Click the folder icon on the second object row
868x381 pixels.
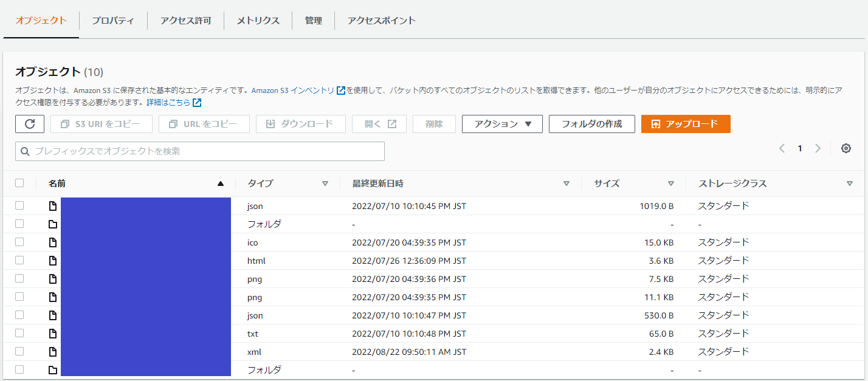pos(52,224)
